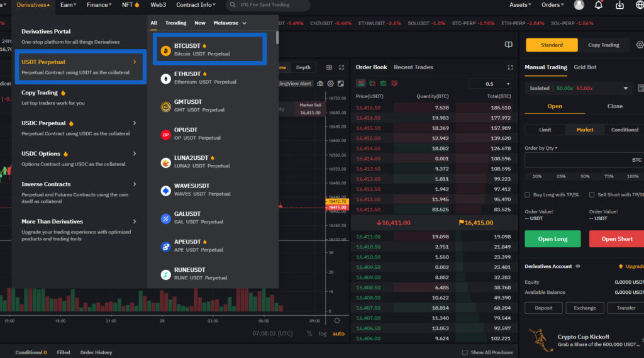
Task: Click the Open Long button
Action: [552, 239]
